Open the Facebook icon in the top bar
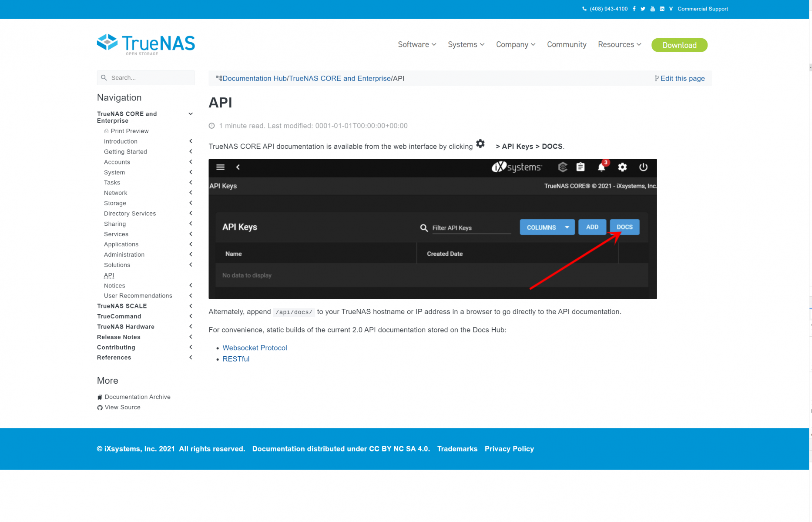The width and height of the screenshot is (812, 522). [634, 9]
